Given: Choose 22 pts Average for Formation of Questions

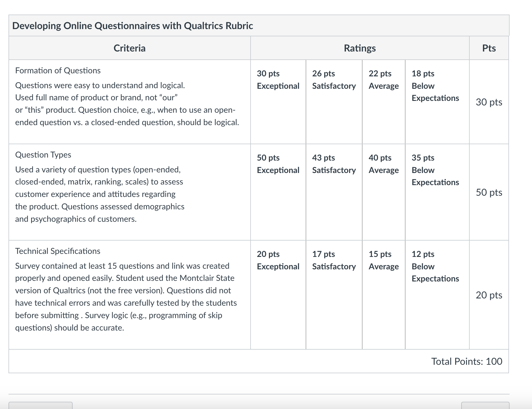Looking at the screenshot, I should click(x=383, y=102).
